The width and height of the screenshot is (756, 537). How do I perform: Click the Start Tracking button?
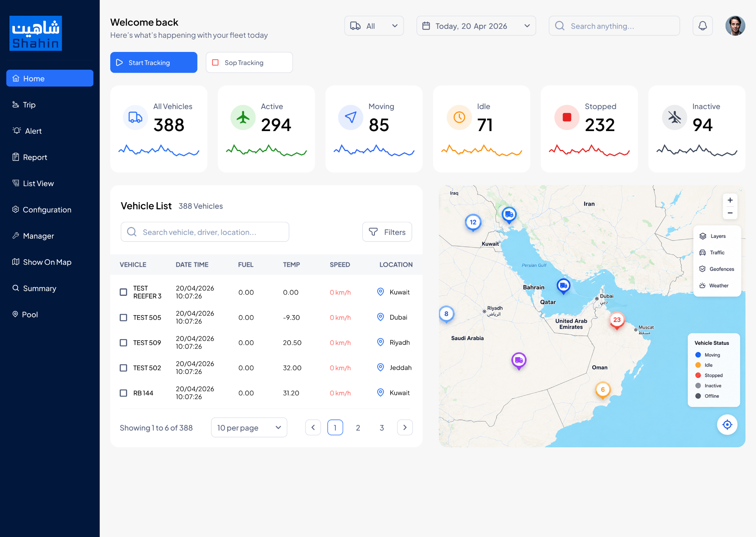(154, 63)
